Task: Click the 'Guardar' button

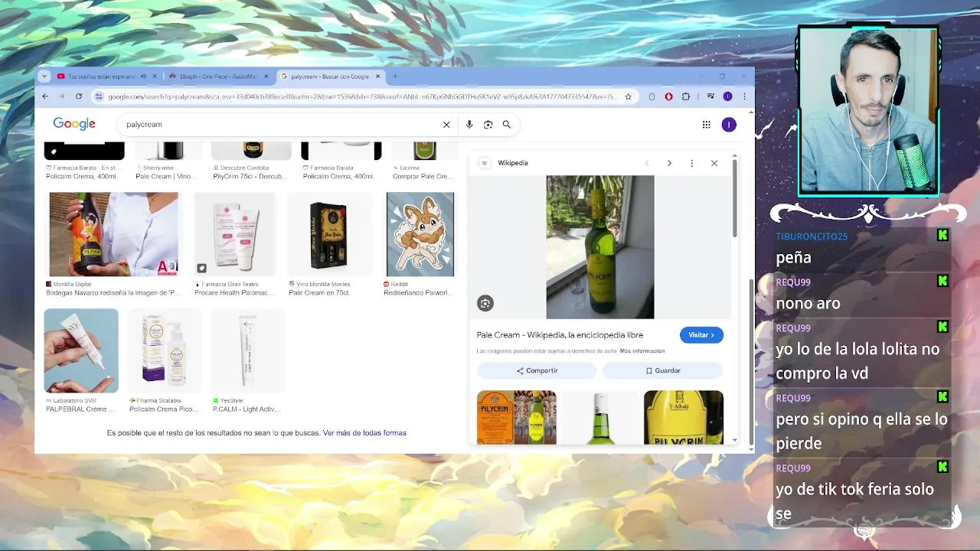Action: 663,370
